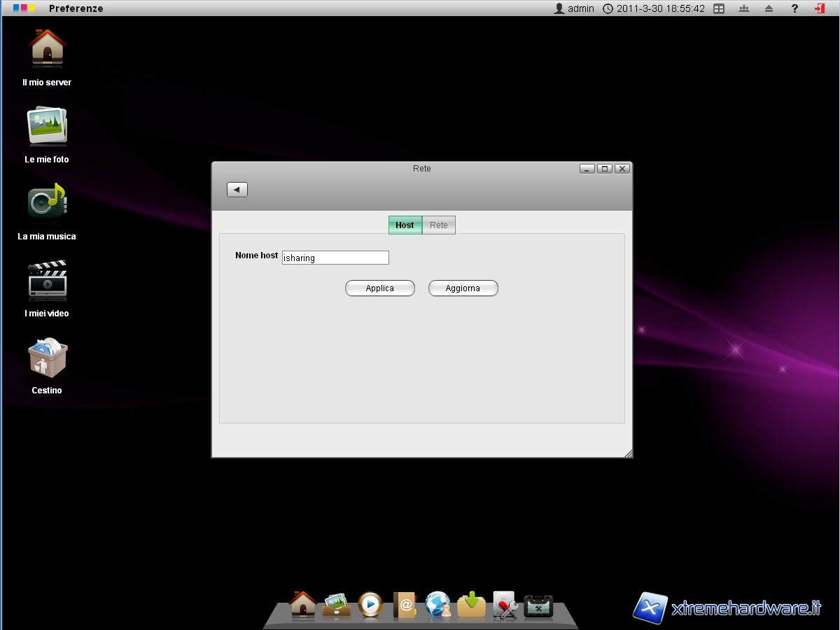840x630 pixels.
Task: Switch to the Rete tab
Action: [x=439, y=225]
